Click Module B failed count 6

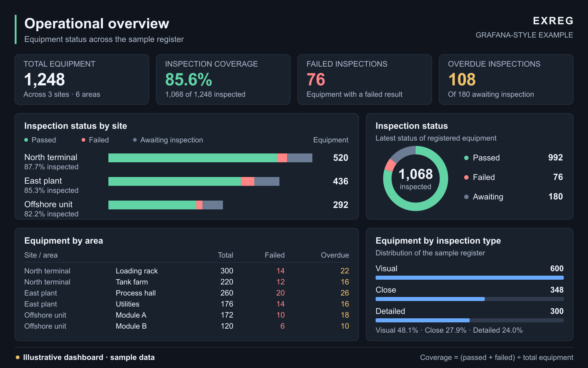283,326
